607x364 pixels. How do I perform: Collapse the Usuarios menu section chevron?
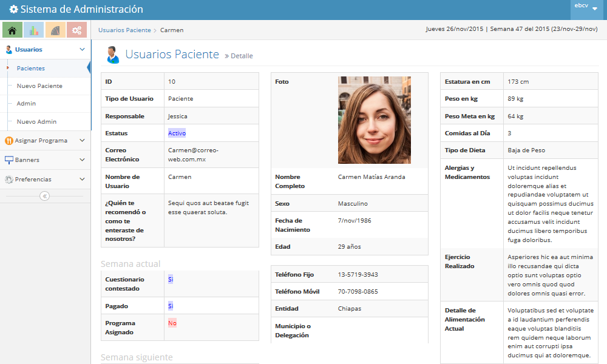pyautogui.click(x=82, y=50)
